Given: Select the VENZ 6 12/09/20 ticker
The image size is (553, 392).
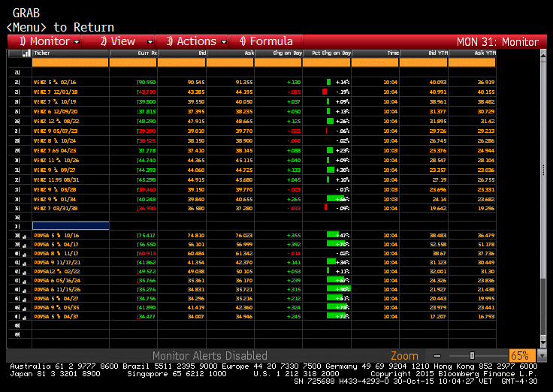Looking at the screenshot, I should tap(56, 112).
